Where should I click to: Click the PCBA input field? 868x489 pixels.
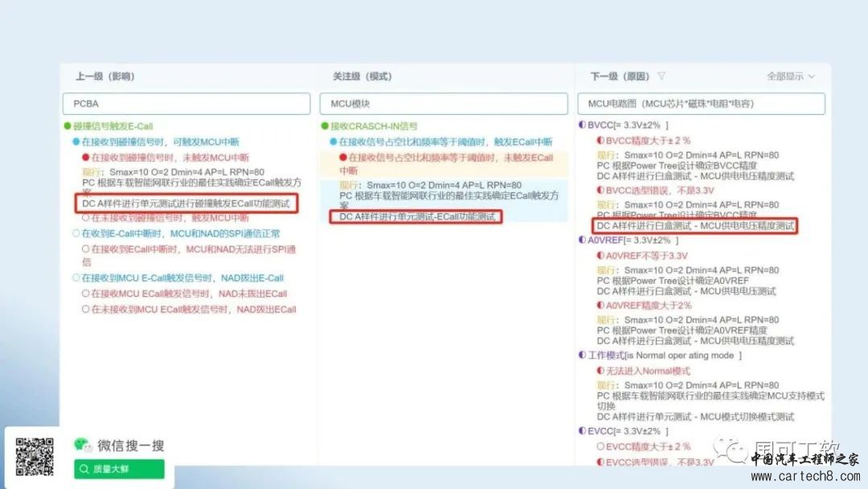point(186,104)
